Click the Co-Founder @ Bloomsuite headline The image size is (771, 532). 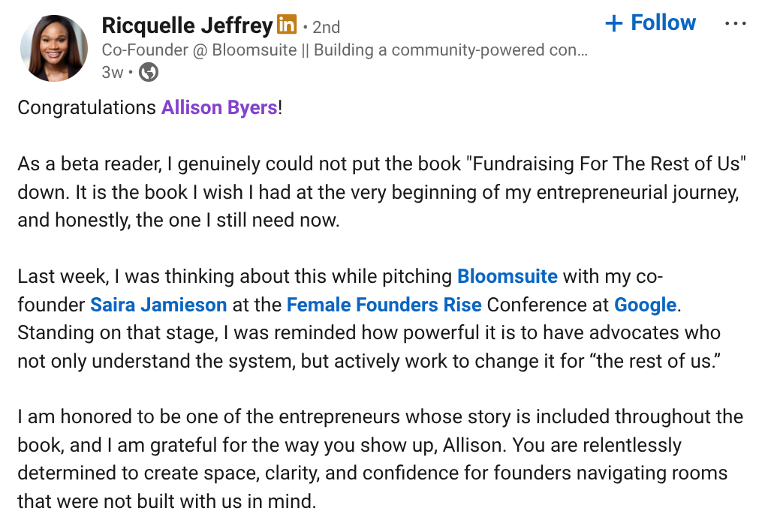tap(345, 50)
